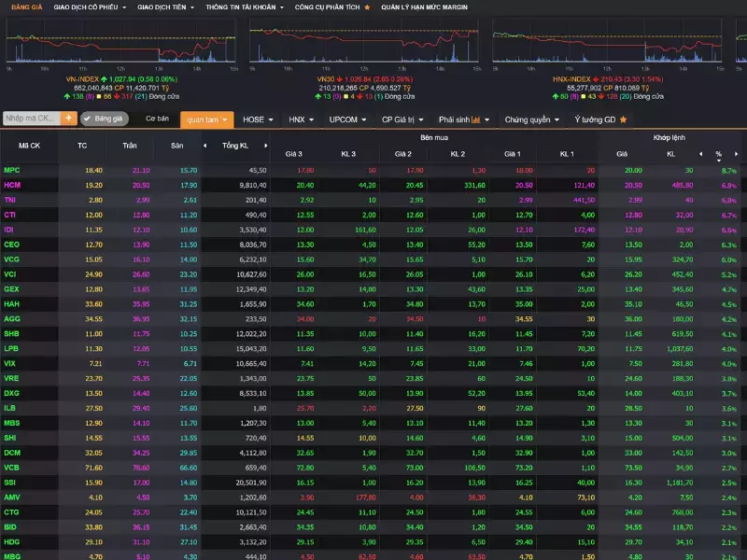Select MBS stock symbol
Screen dimensions: 747x560
[12, 423]
